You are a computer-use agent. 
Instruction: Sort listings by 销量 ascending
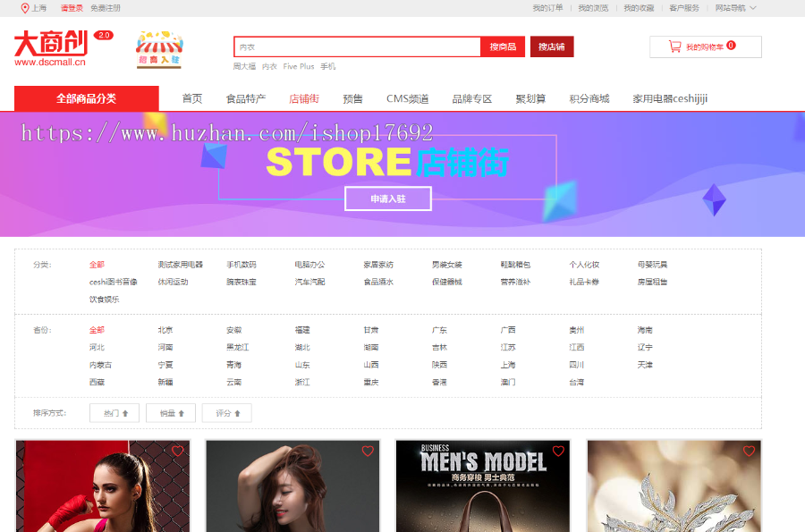tap(170, 412)
